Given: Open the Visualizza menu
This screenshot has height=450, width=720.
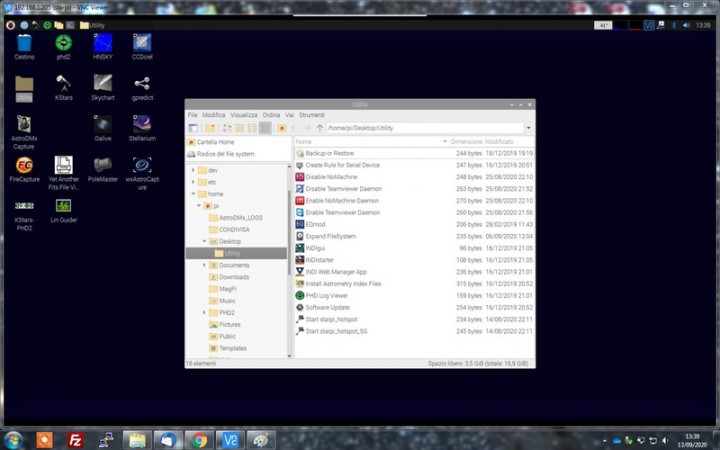Looking at the screenshot, I should click(x=243, y=115).
